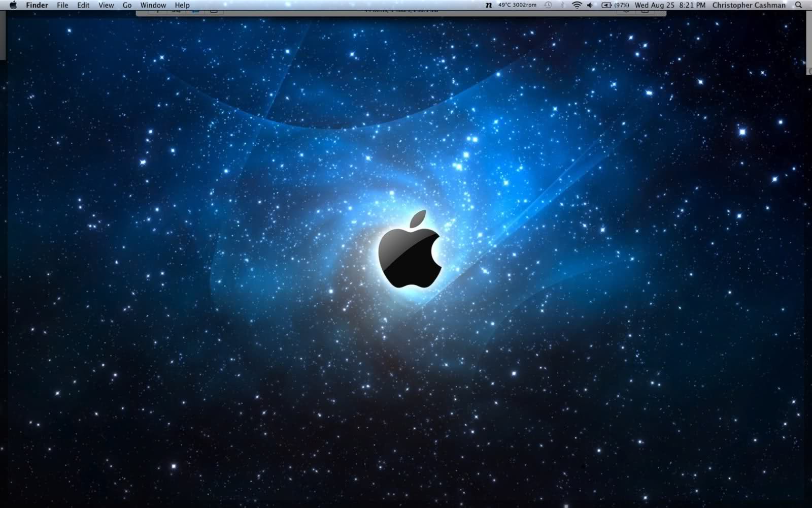The width and height of the screenshot is (812, 508).
Task: Click the Apple logo menu
Action: coord(14,5)
